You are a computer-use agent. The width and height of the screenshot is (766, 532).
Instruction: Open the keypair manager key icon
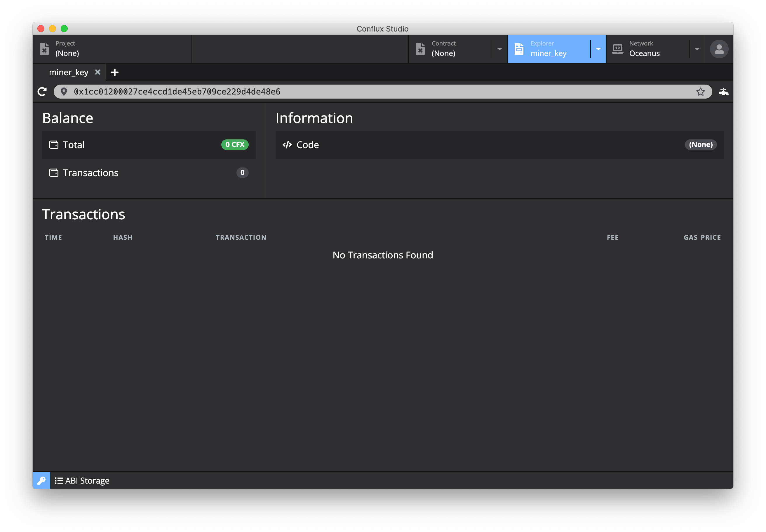[x=41, y=480]
